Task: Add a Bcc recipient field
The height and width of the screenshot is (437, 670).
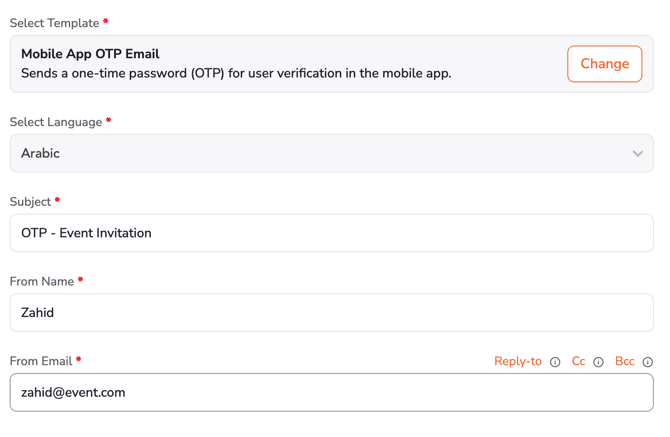Action: point(624,361)
